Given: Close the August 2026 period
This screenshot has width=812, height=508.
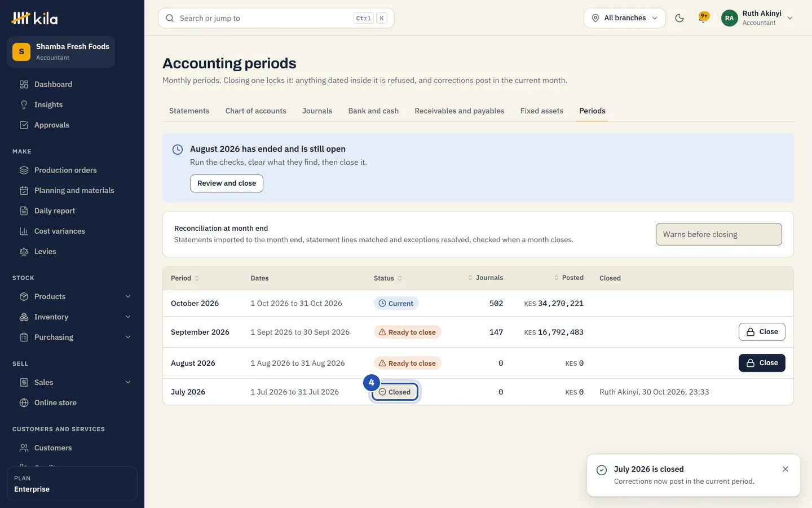Looking at the screenshot, I should [762, 363].
